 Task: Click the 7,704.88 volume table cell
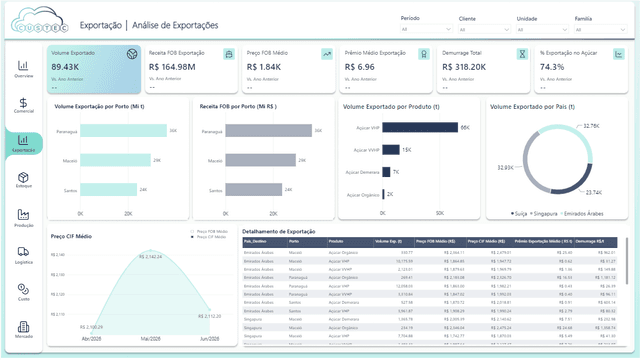405,336
